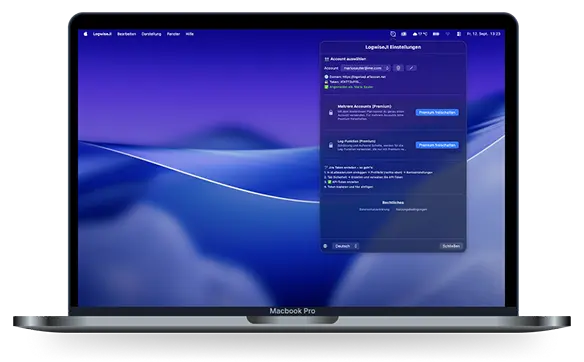The width and height of the screenshot is (584, 362).
Task: Open the Nutzungsbedingungen link
Action: 411,210
